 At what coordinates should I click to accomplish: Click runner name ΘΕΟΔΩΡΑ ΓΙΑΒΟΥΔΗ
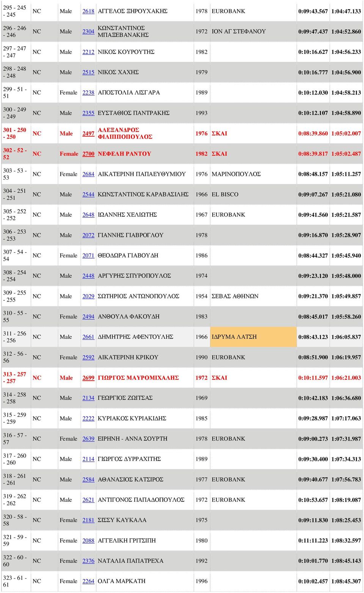point(128,255)
